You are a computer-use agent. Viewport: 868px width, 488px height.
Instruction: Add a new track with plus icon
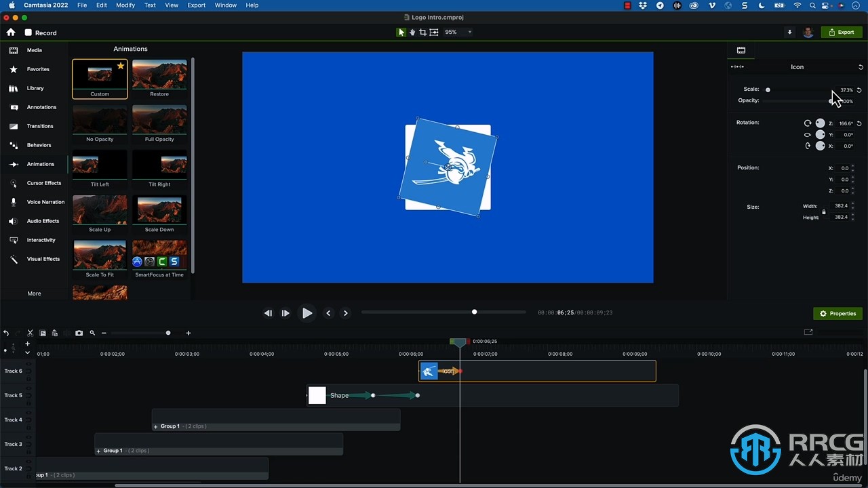27,344
